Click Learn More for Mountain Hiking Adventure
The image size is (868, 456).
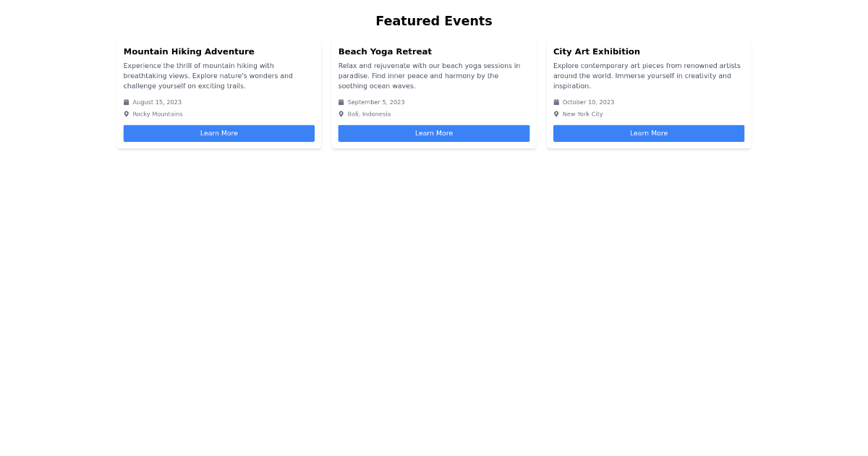218,133
